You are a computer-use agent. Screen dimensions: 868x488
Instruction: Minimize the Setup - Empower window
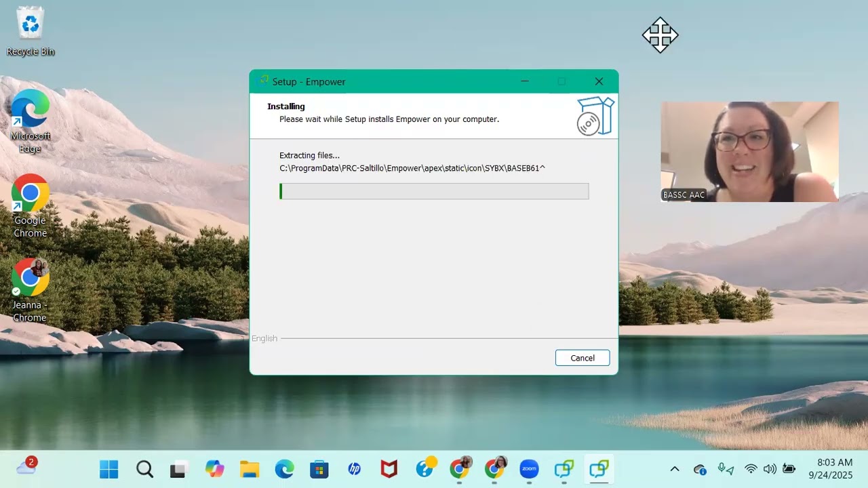[x=524, y=81]
